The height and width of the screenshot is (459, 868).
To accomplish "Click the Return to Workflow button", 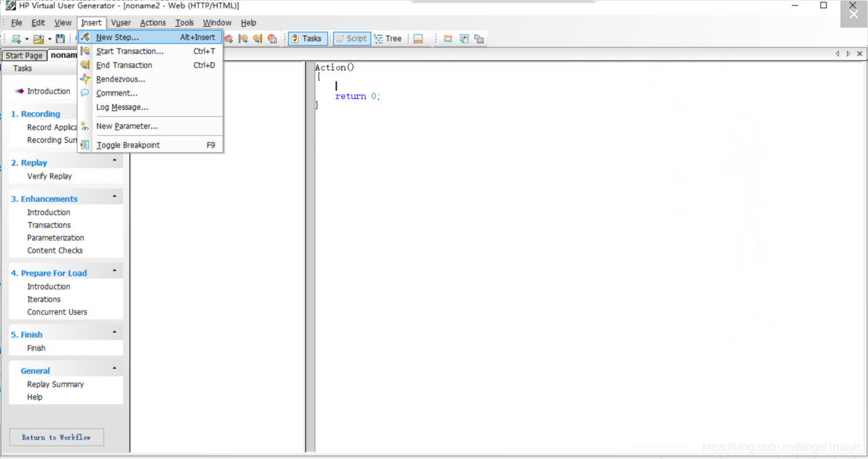I will (57, 437).
